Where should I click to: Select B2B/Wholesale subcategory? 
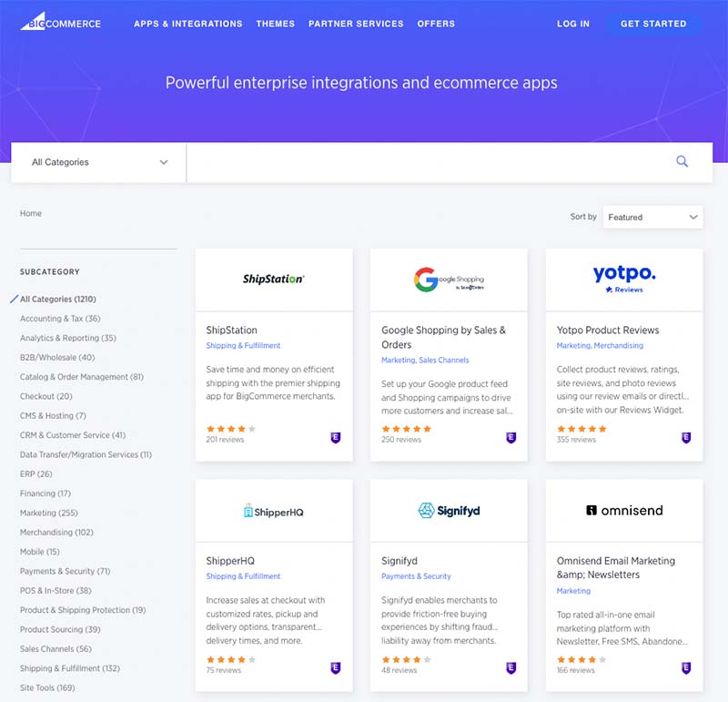[57, 357]
